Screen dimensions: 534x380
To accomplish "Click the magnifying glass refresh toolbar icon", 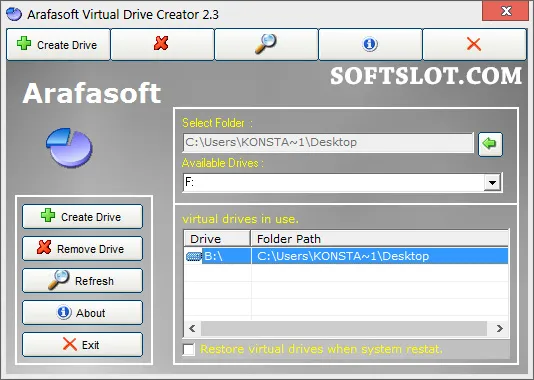I will pos(266,44).
